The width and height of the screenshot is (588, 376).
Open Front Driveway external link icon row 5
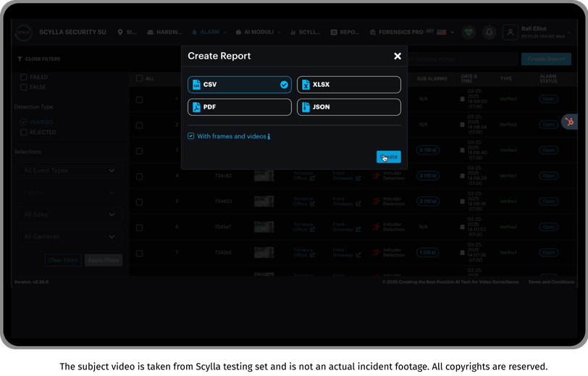click(x=358, y=204)
